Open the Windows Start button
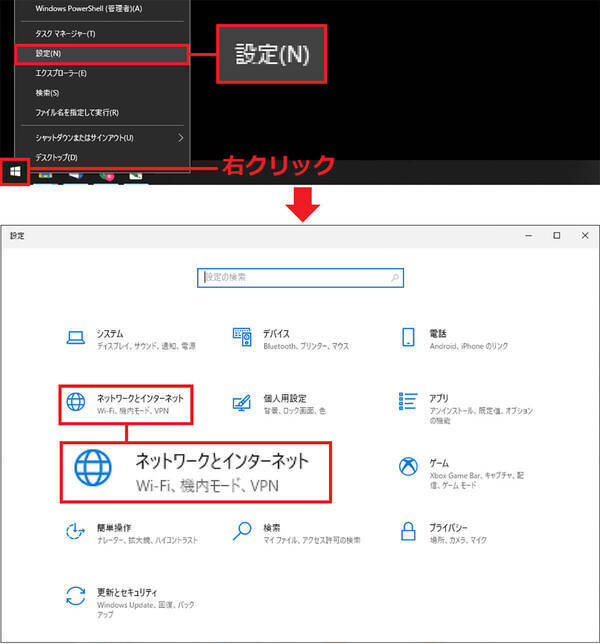The image size is (600, 644). (x=15, y=171)
